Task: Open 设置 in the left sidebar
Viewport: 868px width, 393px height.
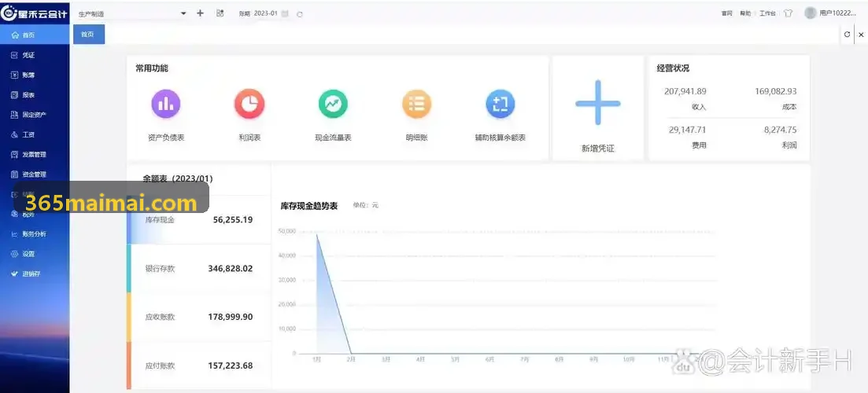Action: coord(35,254)
